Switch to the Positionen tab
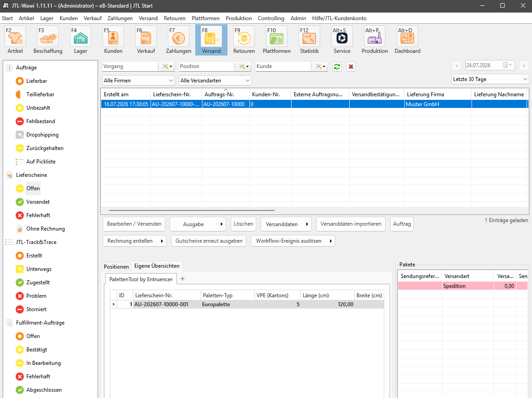 coord(116,266)
